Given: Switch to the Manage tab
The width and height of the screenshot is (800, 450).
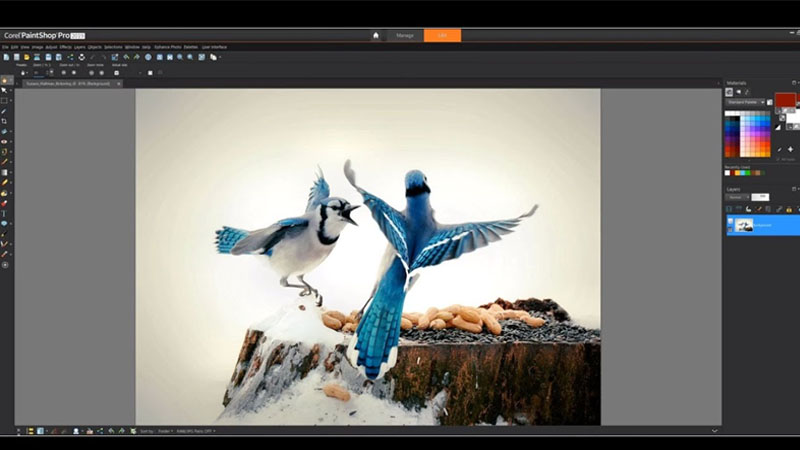Looking at the screenshot, I should click(x=405, y=35).
